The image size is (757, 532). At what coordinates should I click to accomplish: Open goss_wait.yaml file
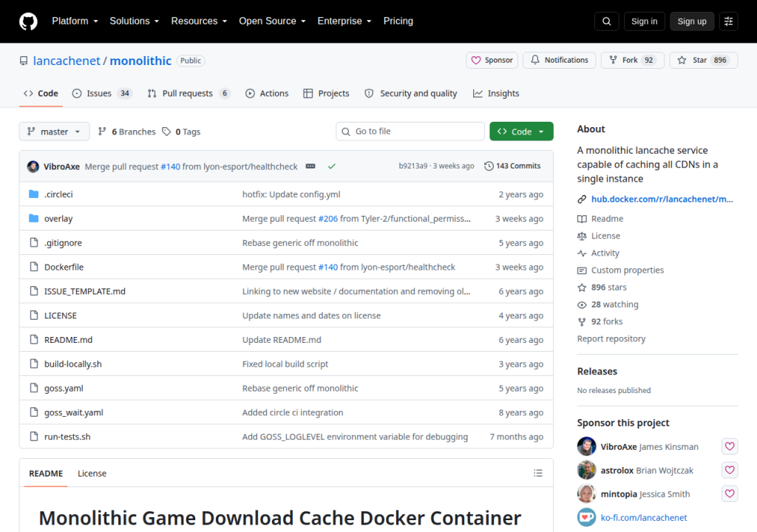(x=73, y=412)
